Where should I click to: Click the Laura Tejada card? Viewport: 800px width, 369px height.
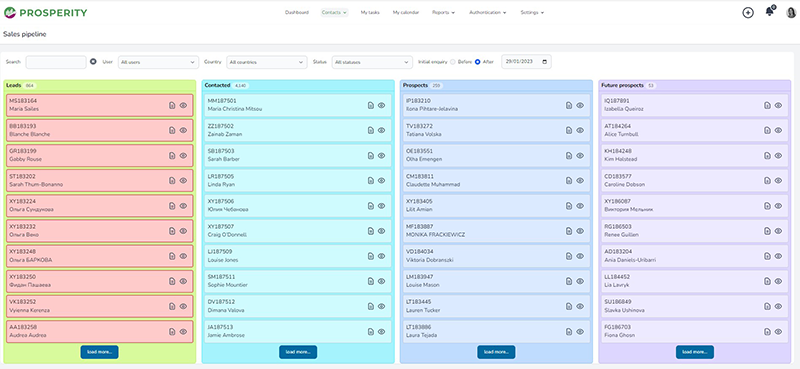coord(496,332)
